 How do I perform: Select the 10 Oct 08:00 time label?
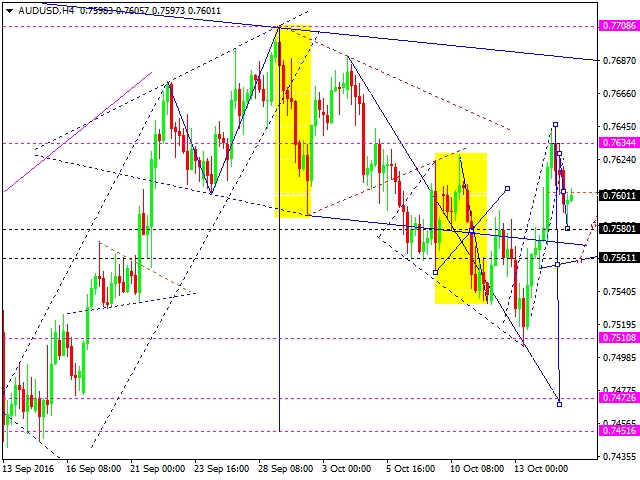coord(477,469)
